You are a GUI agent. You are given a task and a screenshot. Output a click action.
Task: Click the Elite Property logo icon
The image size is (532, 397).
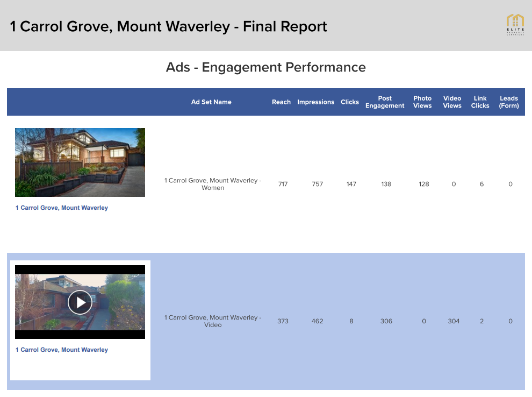(x=515, y=25)
